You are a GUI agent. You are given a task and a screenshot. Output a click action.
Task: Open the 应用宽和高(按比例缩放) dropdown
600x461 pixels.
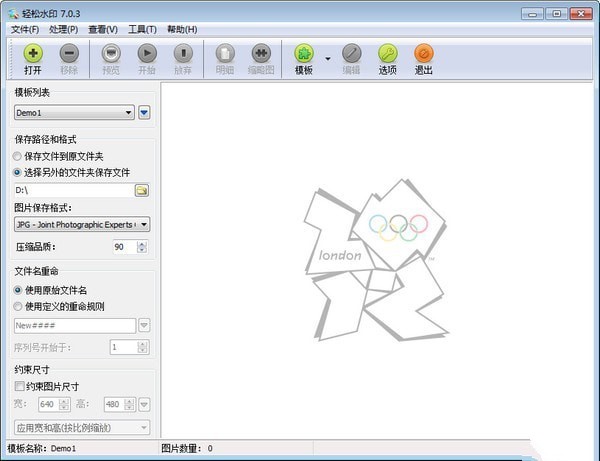[82, 427]
